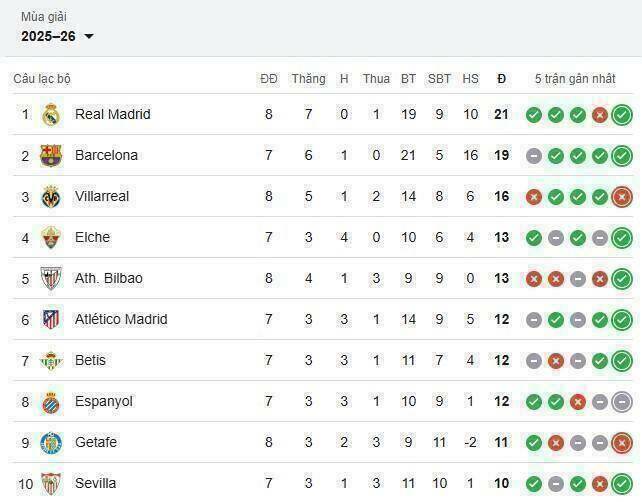Click the 5 trận gần nhất header
This screenshot has width=642, height=502.
pos(575,79)
